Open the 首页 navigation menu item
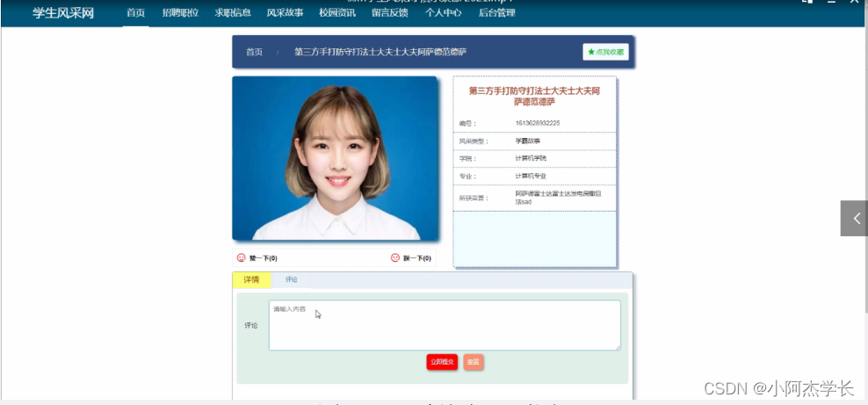This screenshot has height=405, width=868. tap(135, 12)
